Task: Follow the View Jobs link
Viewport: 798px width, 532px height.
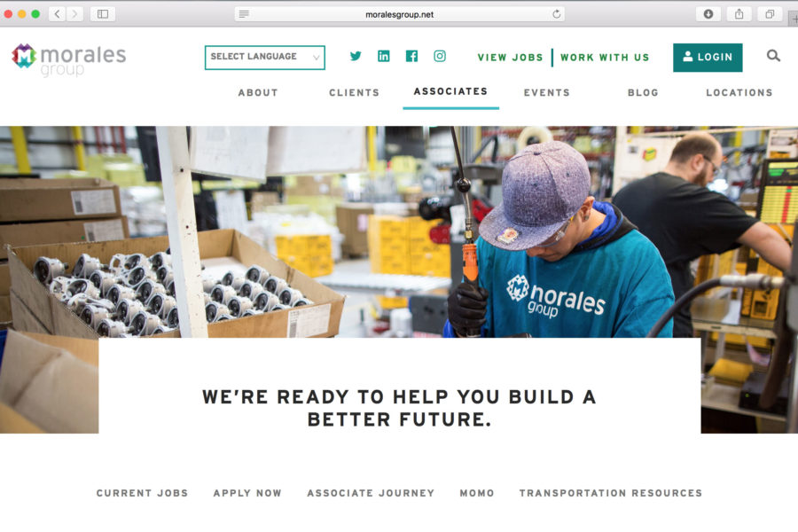Action: coord(510,58)
